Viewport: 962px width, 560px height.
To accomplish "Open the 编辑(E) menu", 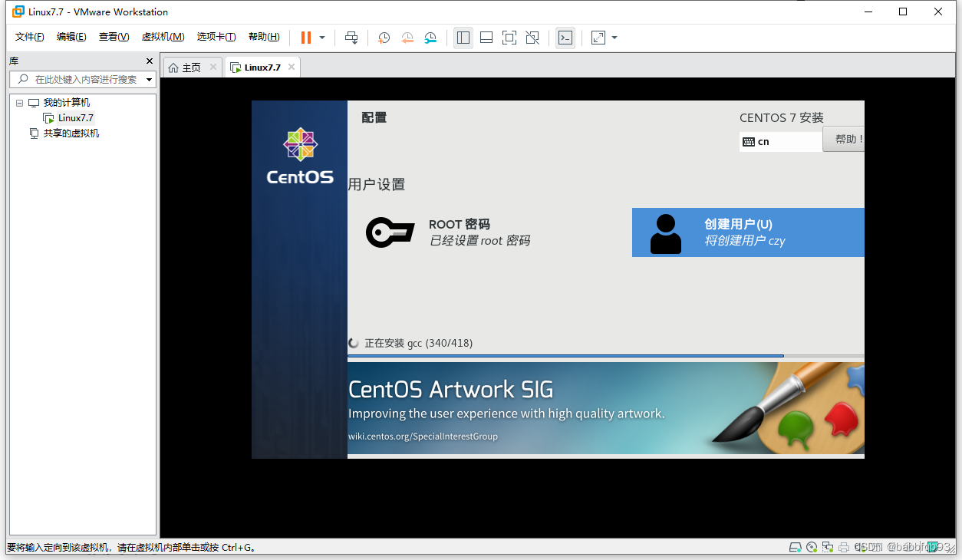I will (71, 37).
